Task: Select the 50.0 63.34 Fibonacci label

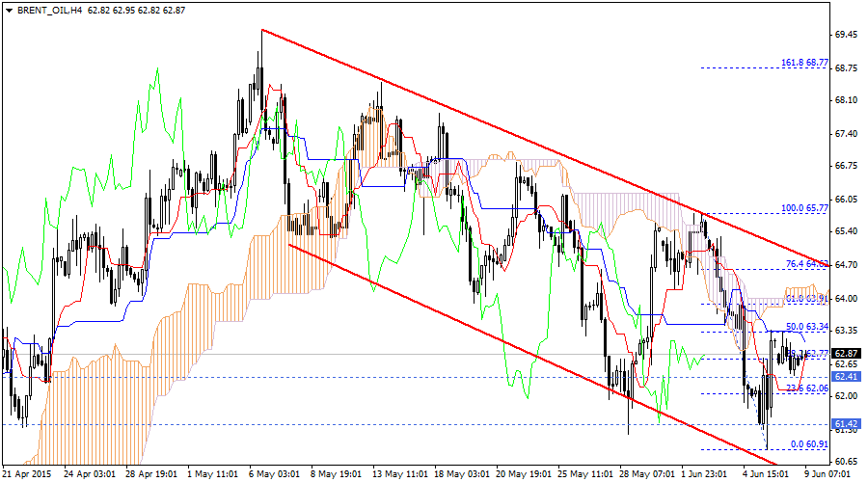Action: [807, 327]
